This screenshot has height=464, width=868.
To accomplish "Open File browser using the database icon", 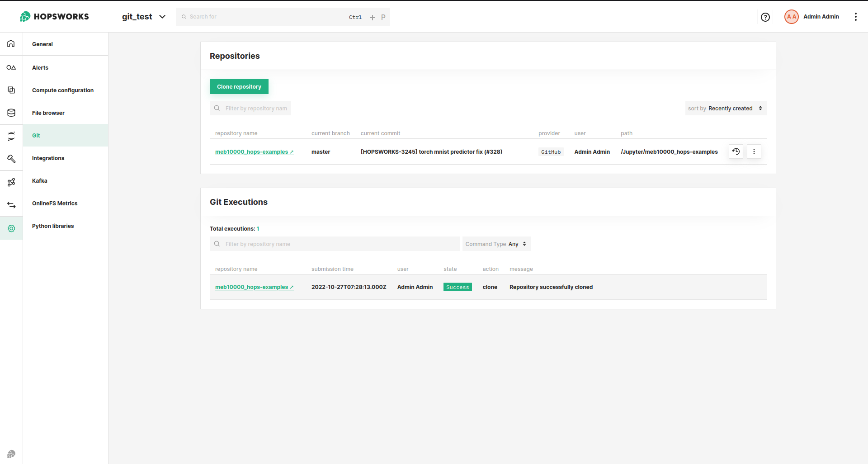I will coord(11,113).
